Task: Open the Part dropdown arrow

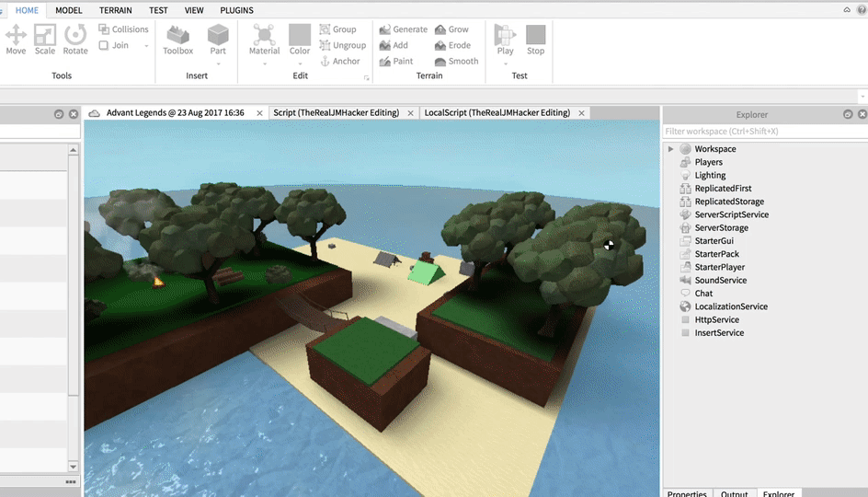Action: coord(218,64)
